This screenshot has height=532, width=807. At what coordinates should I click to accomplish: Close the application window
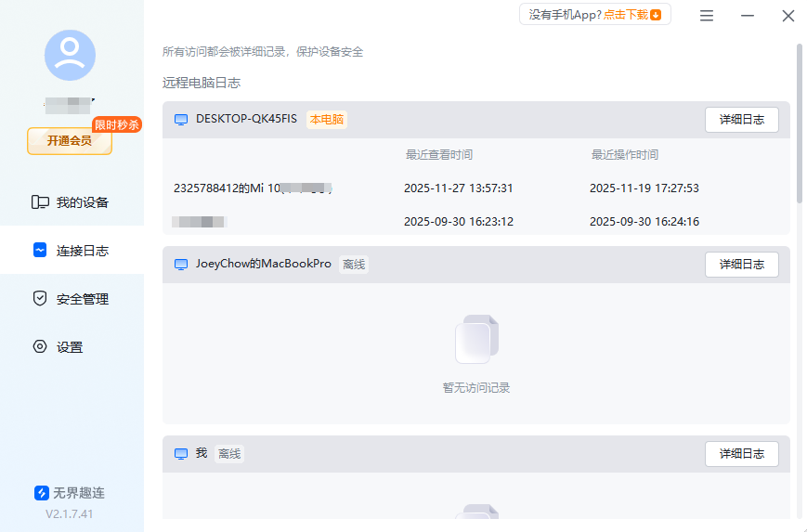(787, 16)
